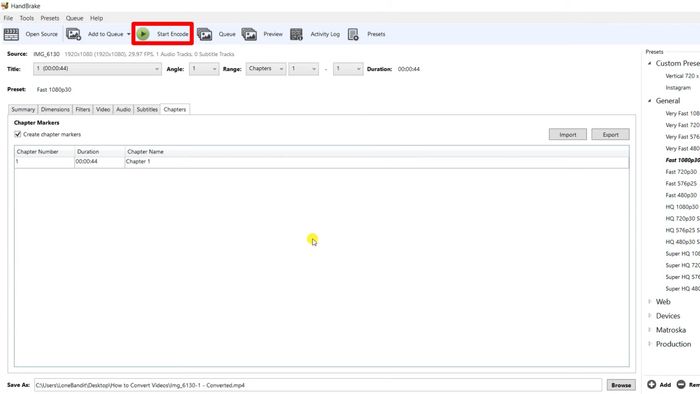The image size is (700, 394).
Task: Click the green Start Encode play icon
Action: point(143,34)
